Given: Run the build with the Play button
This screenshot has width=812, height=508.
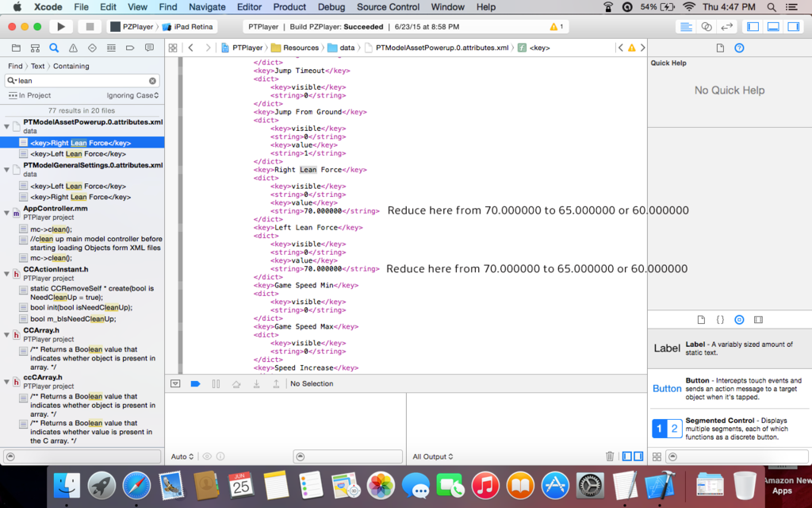Looking at the screenshot, I should coord(60,26).
